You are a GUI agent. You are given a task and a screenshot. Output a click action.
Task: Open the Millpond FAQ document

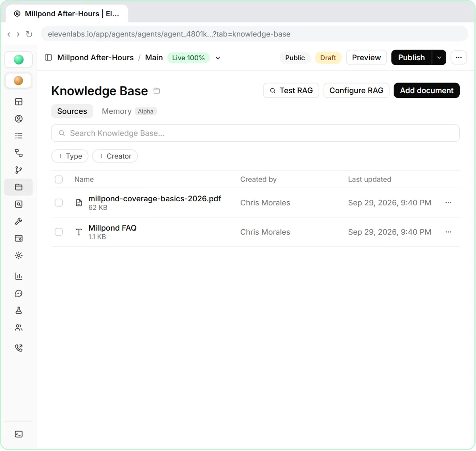click(112, 228)
